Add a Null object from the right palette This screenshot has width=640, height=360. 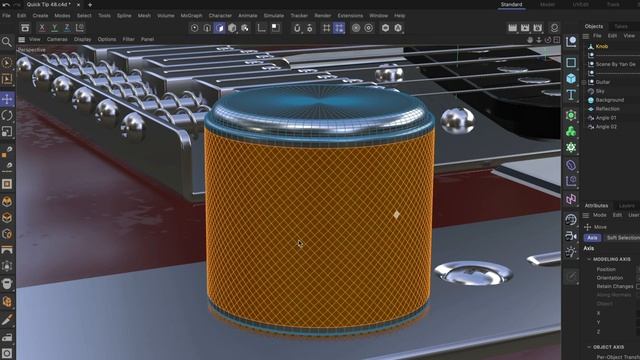[571, 42]
